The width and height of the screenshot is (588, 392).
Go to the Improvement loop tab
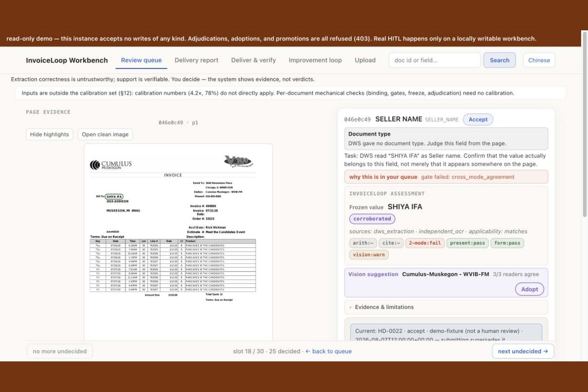click(315, 60)
